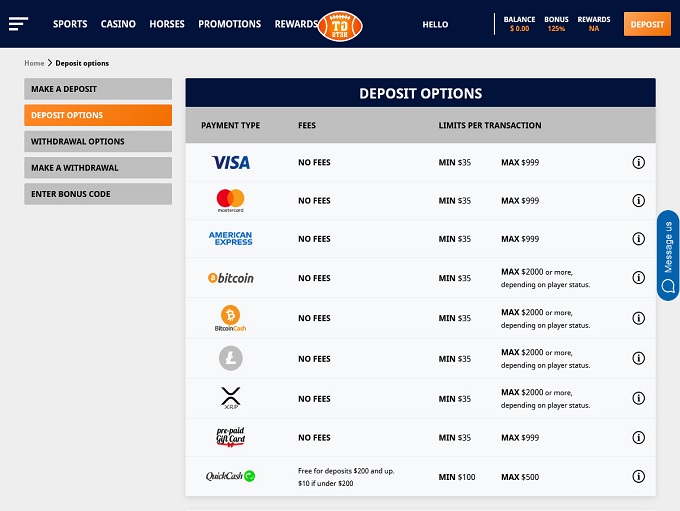Screen dimensions: 680x511
Task: Open the Horses section
Action: 167,24
